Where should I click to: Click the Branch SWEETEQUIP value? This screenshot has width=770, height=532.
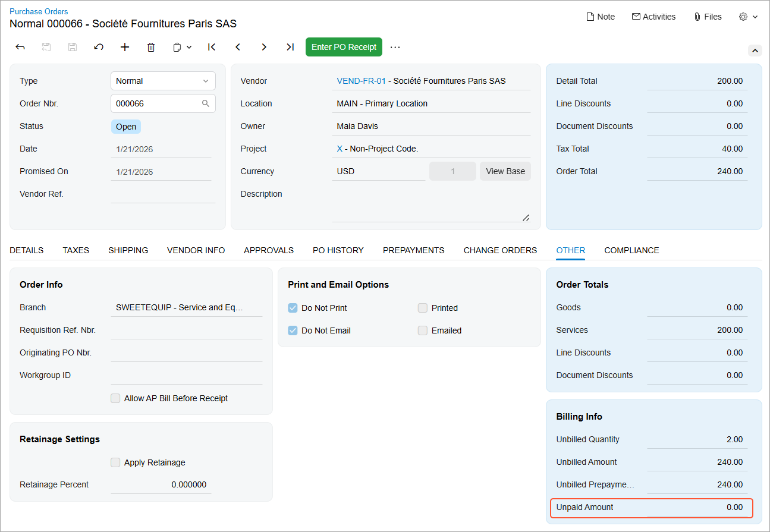coord(180,307)
